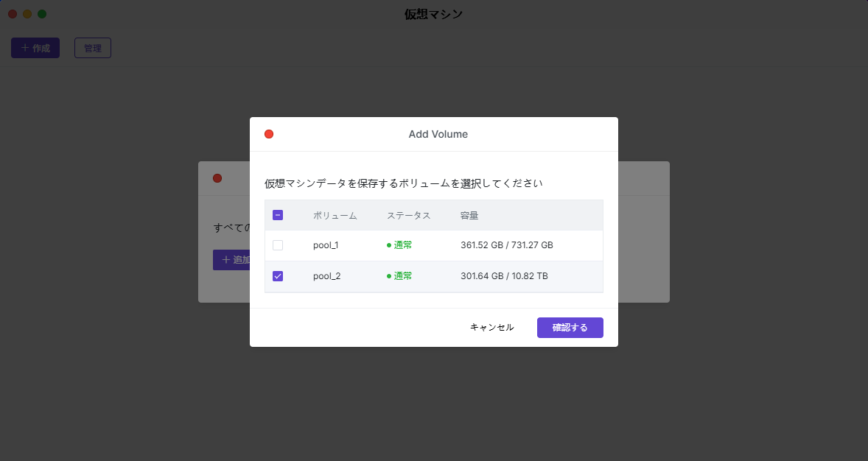The image size is (868, 461).
Task: Toggle the select-all checkbox in table header
Action: point(278,216)
